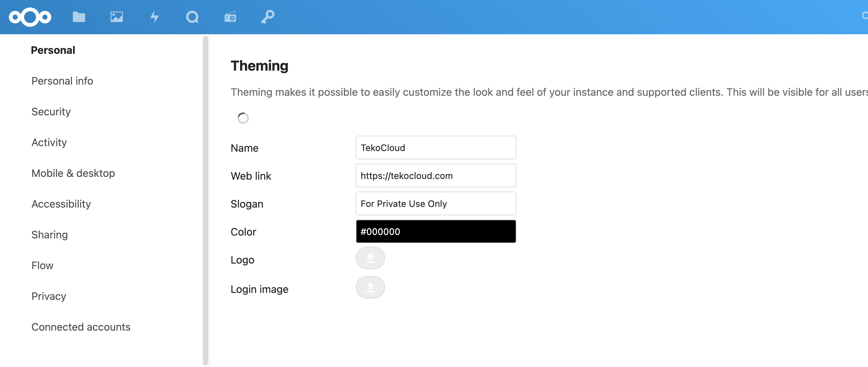Go to Sharing settings
Screen dimensions: 868x367
50,235
